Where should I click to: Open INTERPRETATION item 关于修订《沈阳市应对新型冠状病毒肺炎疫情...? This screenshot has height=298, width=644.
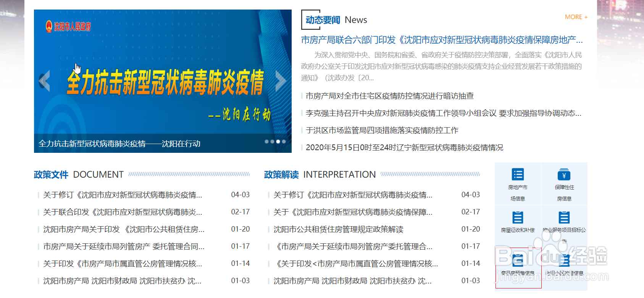[x=353, y=195]
